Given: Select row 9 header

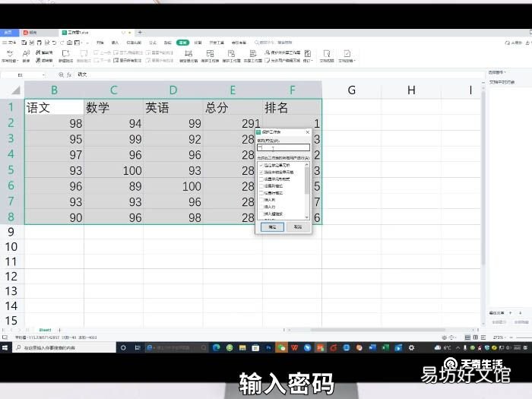Looking at the screenshot, I should pyautogui.click(x=11, y=232).
